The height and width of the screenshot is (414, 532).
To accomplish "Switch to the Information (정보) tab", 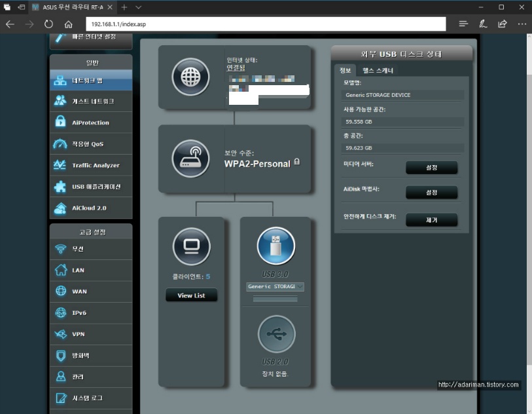I will [345, 70].
